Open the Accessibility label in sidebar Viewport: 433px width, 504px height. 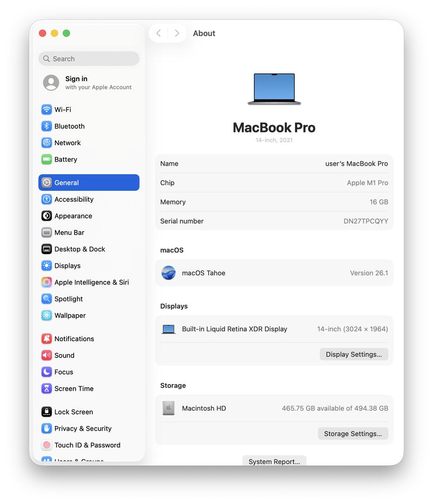pyautogui.click(x=74, y=199)
